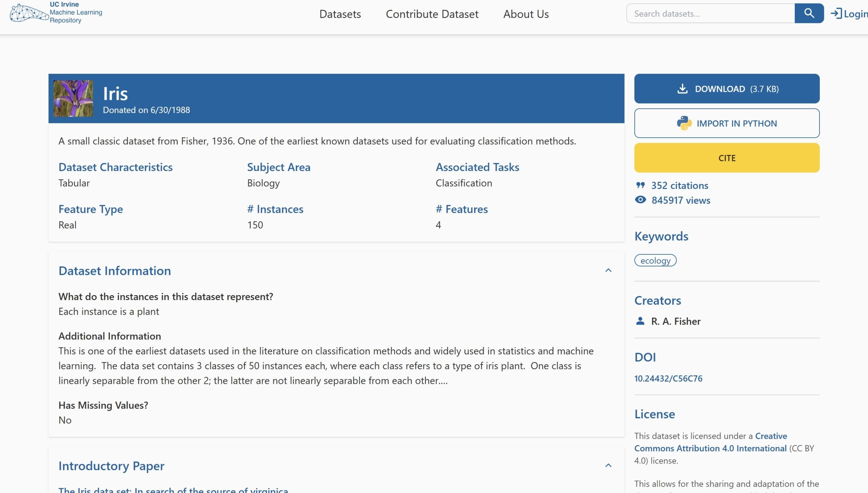Open the Datasets menu item

point(340,14)
